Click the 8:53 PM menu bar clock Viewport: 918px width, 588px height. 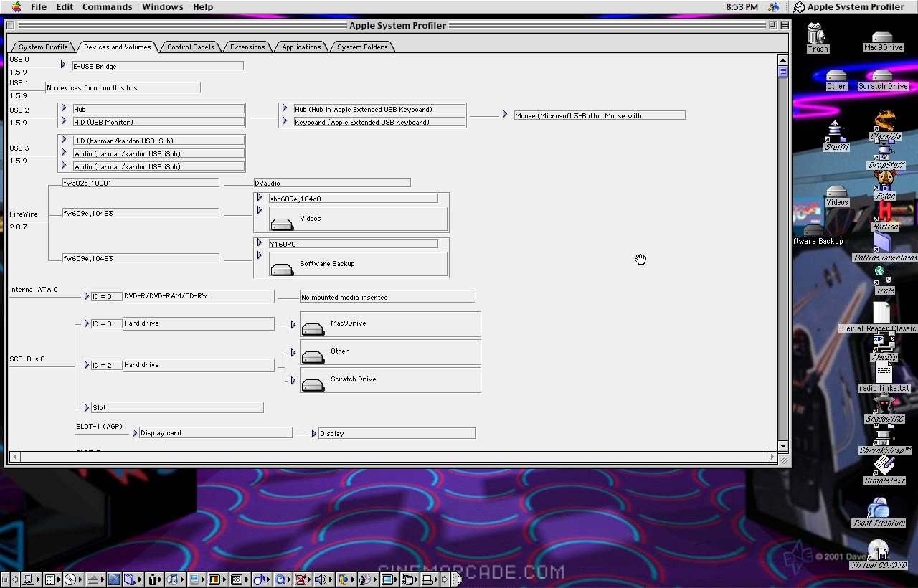[x=742, y=6]
